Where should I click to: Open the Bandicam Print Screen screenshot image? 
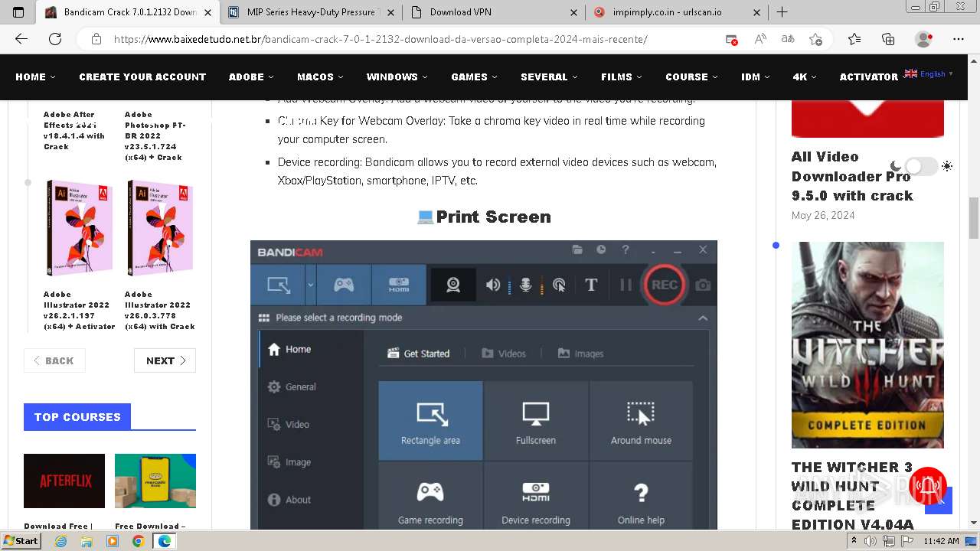[x=484, y=385]
